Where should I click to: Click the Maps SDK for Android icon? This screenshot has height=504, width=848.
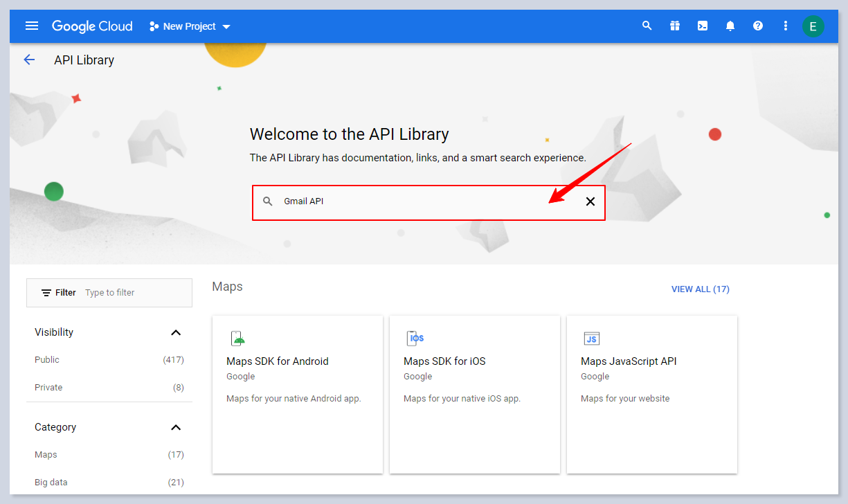pyautogui.click(x=237, y=339)
